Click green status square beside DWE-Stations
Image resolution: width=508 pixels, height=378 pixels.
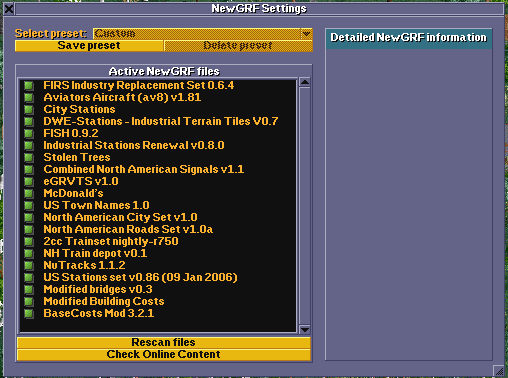(29, 122)
